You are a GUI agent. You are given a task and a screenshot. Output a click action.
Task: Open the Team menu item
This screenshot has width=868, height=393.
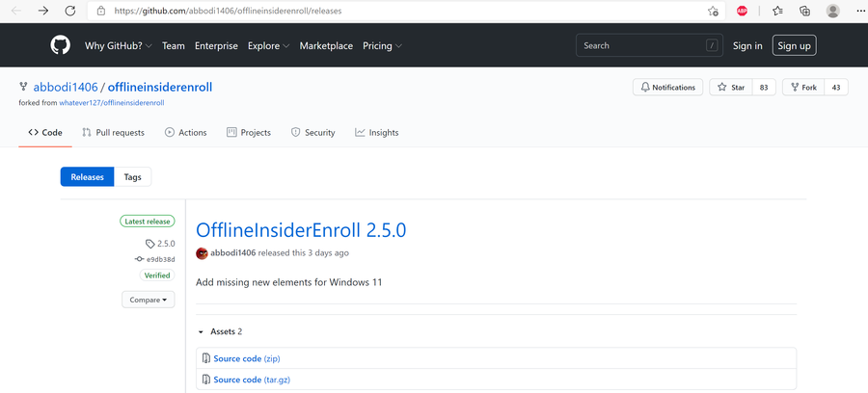point(174,46)
